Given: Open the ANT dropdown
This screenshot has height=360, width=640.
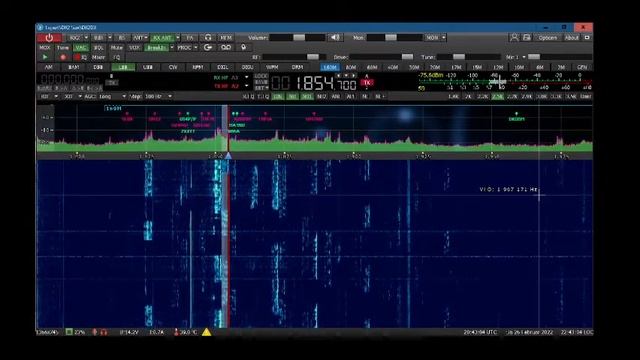Looking at the screenshot, I should (140, 38).
